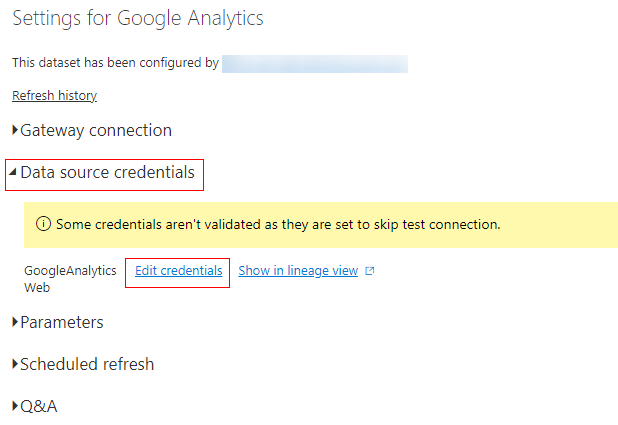This screenshot has width=618, height=425.
Task: Open Show in lineage view link
Action: click(x=298, y=271)
